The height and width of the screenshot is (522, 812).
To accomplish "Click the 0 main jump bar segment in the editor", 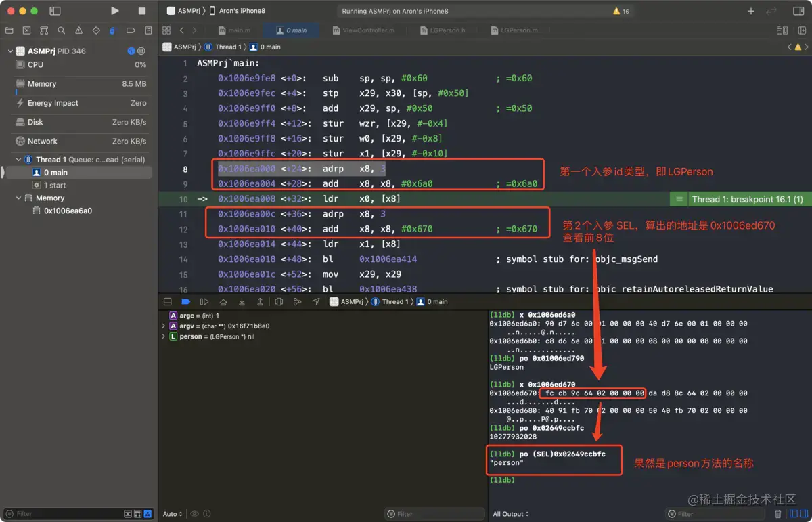I will coord(265,47).
